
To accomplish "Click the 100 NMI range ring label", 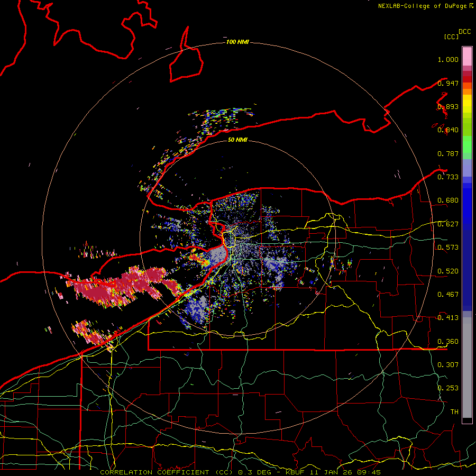I will [x=237, y=42].
